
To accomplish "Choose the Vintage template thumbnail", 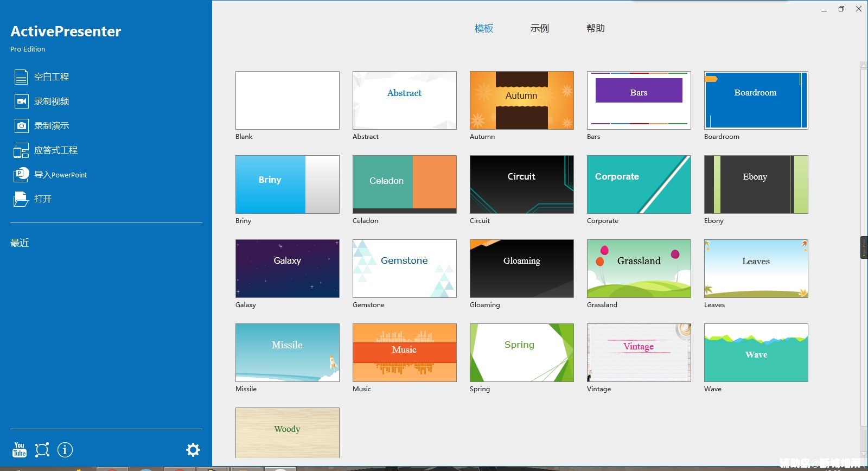I will (x=639, y=353).
